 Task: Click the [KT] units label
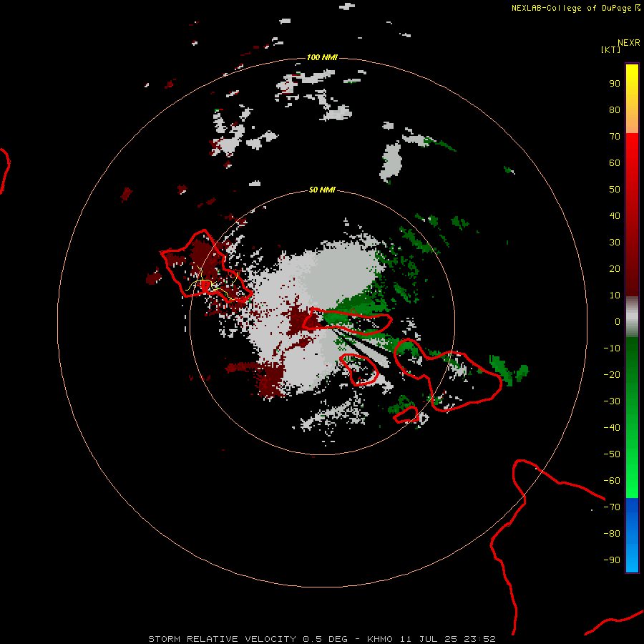point(611,49)
